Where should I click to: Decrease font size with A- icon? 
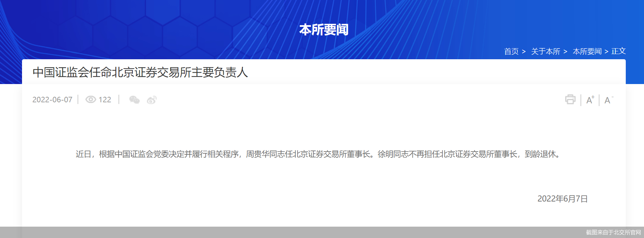609,100
